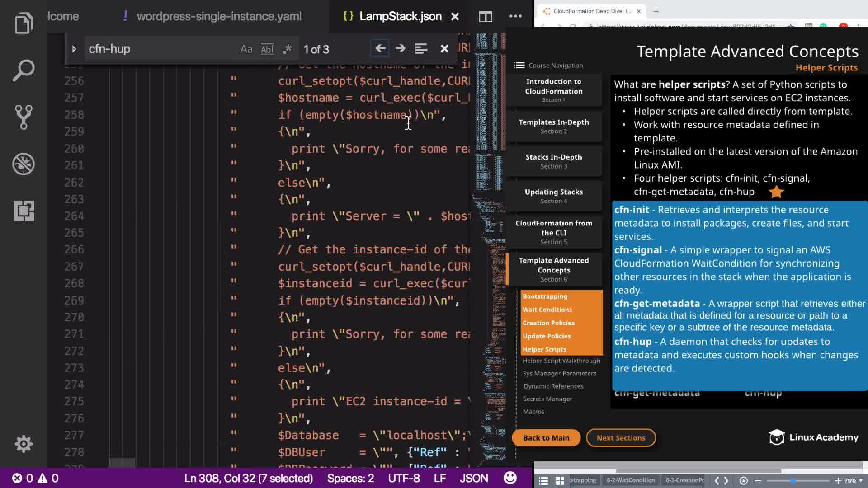868x488 pixels.
Task: Toggle Match Case in find
Action: (x=246, y=49)
